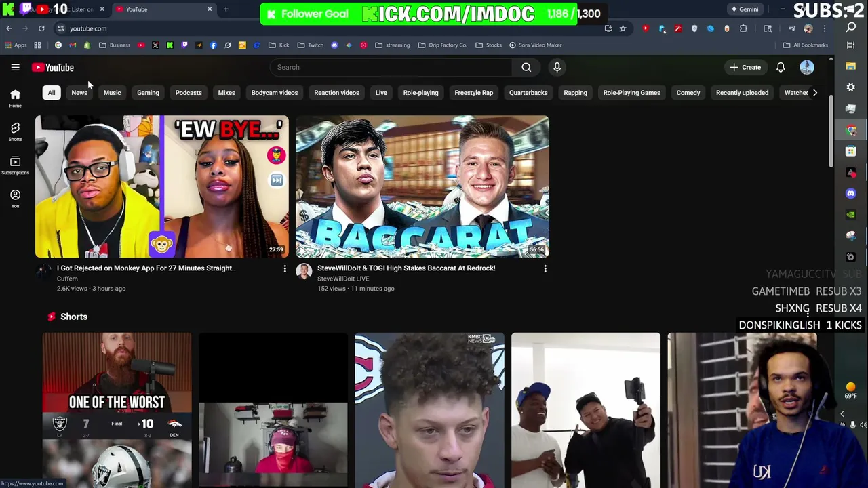Go to the YouTube logo home link
868x488 pixels.
tap(53, 67)
